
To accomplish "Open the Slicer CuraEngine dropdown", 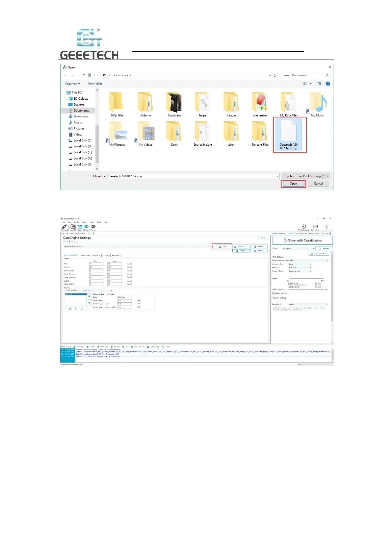I will tap(298, 249).
